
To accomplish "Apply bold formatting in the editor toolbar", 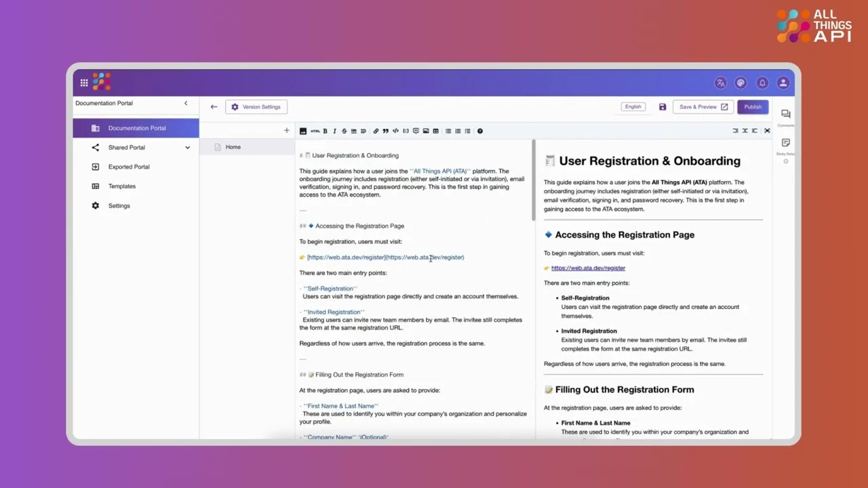I will tap(325, 131).
